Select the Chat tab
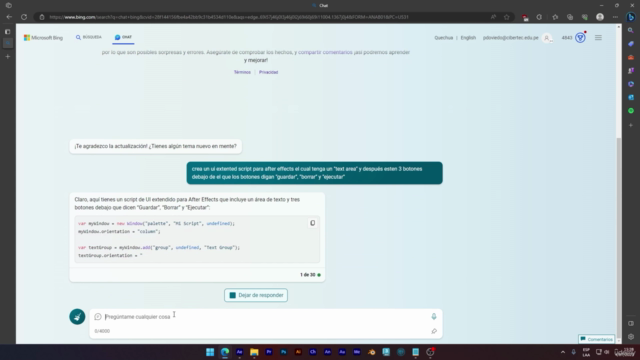Viewport: 640px width, 360px height. (x=123, y=37)
